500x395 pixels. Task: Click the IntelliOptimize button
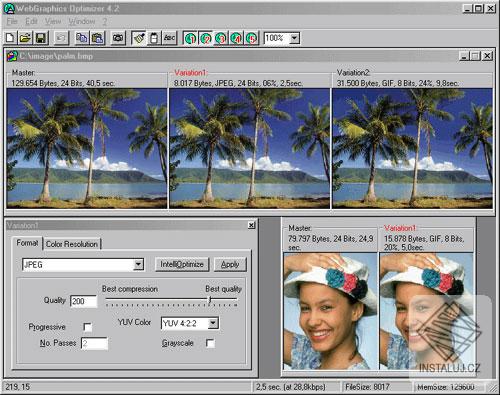[x=182, y=265]
